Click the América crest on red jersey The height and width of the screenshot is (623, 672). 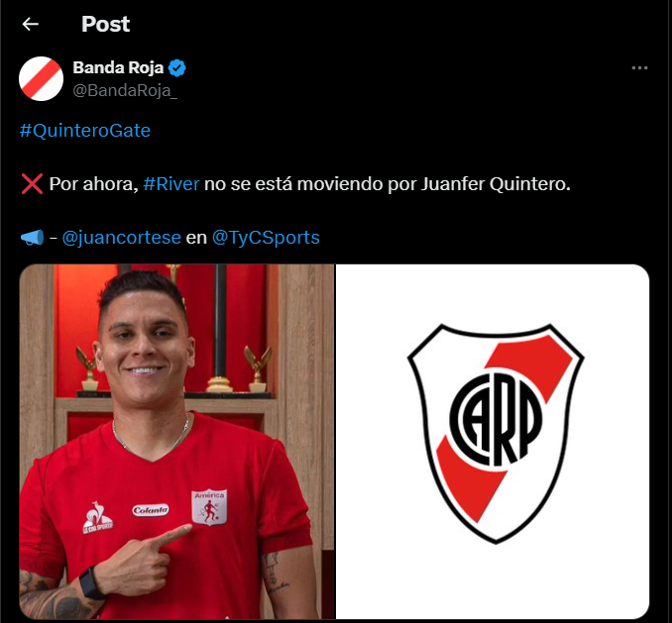[x=209, y=507]
